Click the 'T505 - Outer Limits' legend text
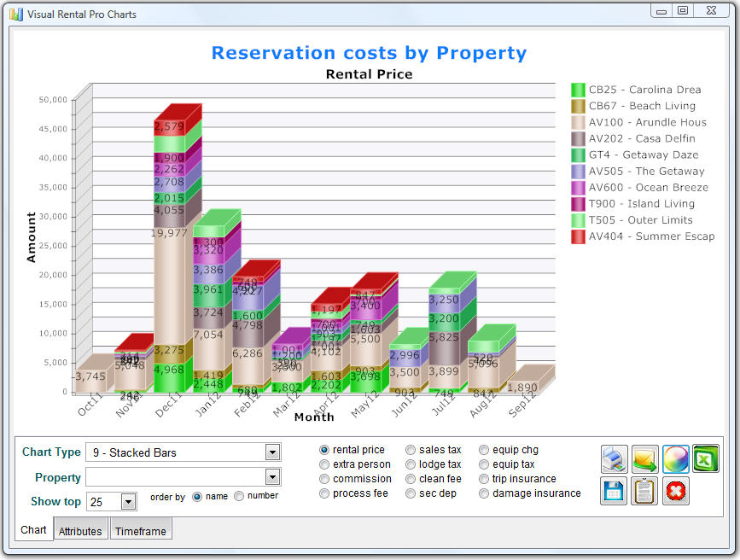Viewport: 740px width, 560px height. [640, 220]
